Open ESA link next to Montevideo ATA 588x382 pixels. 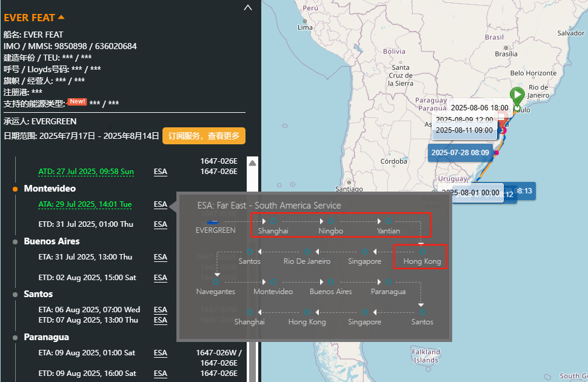pyautogui.click(x=160, y=204)
